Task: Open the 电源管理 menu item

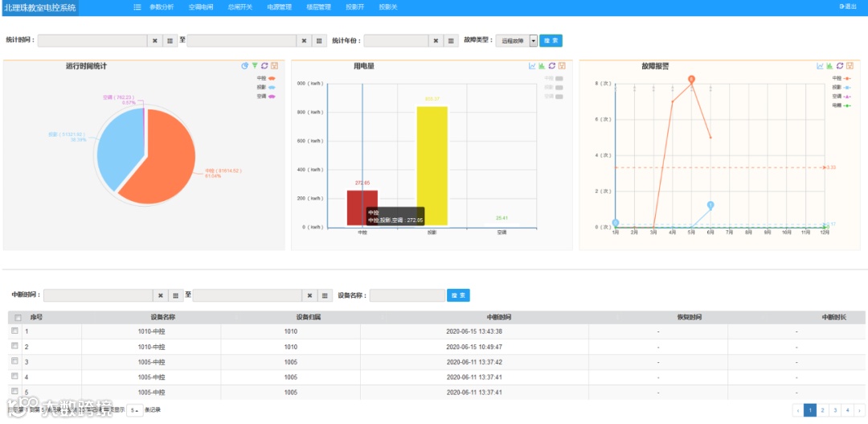Action: pyautogui.click(x=279, y=7)
